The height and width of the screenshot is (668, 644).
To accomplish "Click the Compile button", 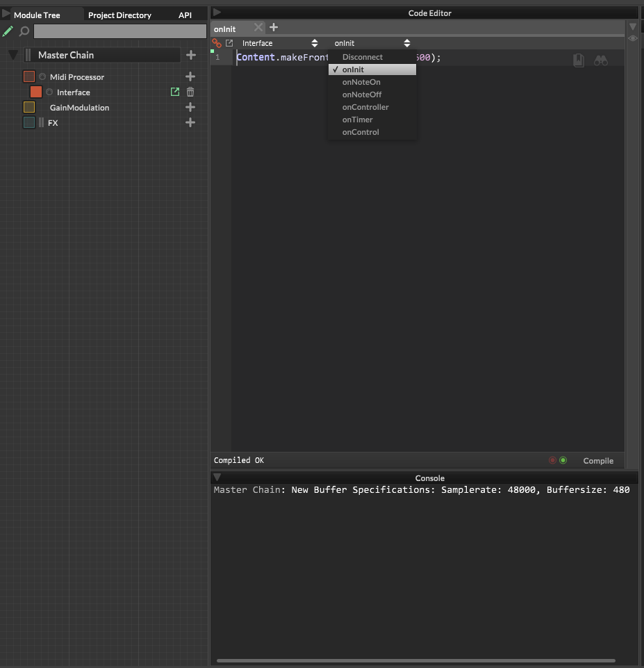I will 598,461.
